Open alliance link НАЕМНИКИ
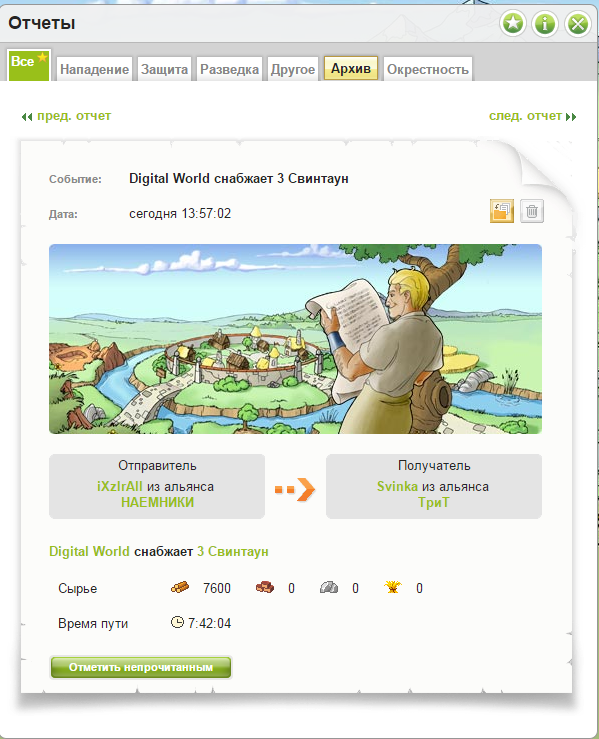 [x=157, y=502]
